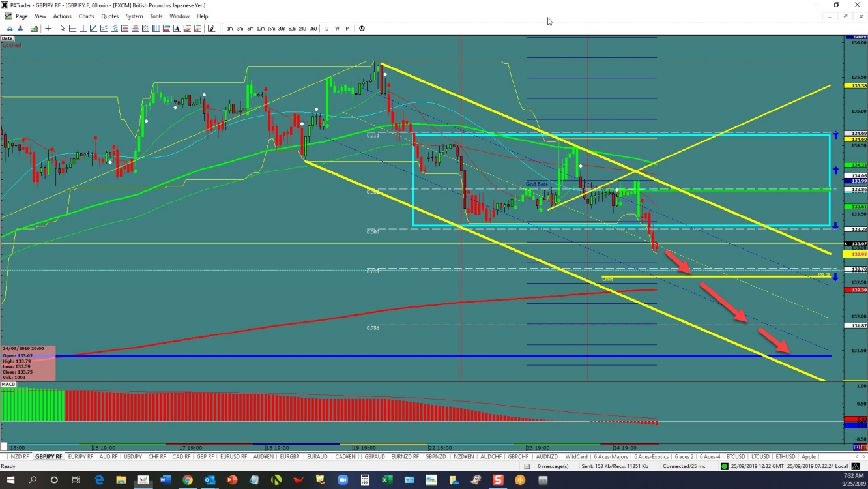868x489 pixels.
Task: Switch to the EURGBP tab
Action: point(289,456)
